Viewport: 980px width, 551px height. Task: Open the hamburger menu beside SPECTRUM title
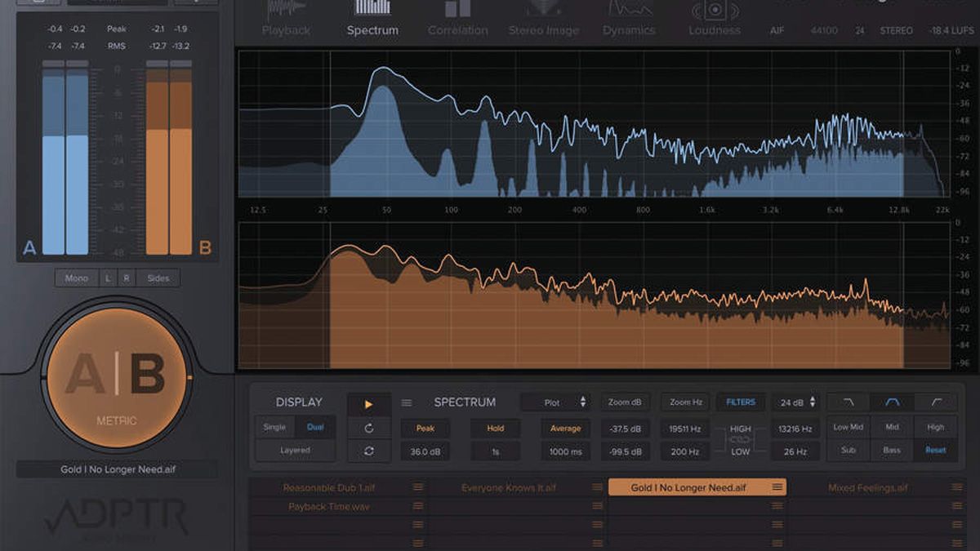pyautogui.click(x=407, y=402)
